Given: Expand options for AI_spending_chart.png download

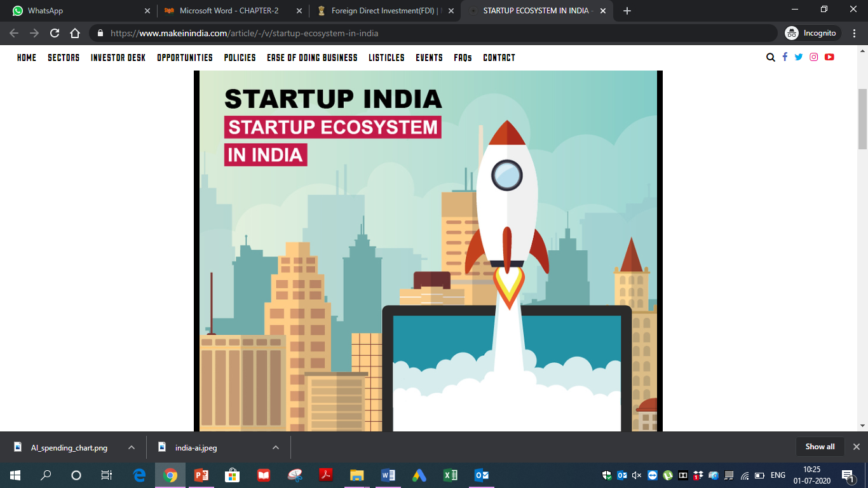Looking at the screenshot, I should point(132,447).
